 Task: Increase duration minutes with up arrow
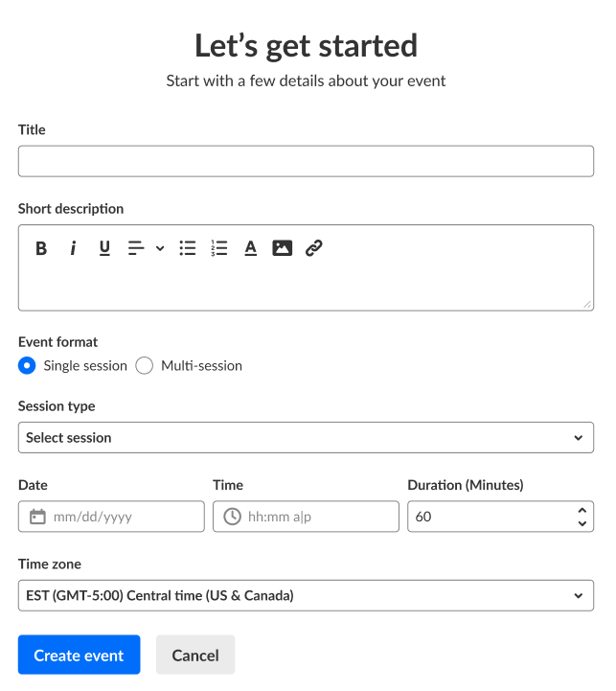pyautogui.click(x=582, y=510)
